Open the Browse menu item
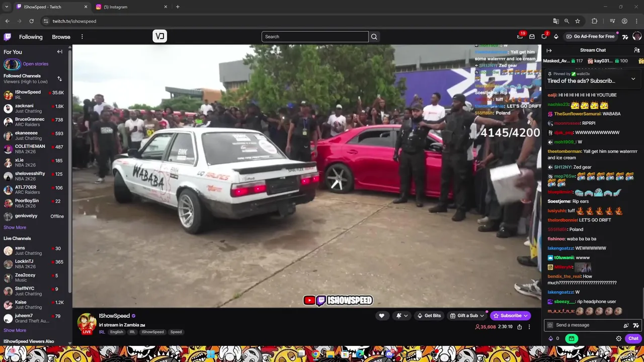This screenshot has height=362, width=644. pyautogui.click(x=61, y=37)
